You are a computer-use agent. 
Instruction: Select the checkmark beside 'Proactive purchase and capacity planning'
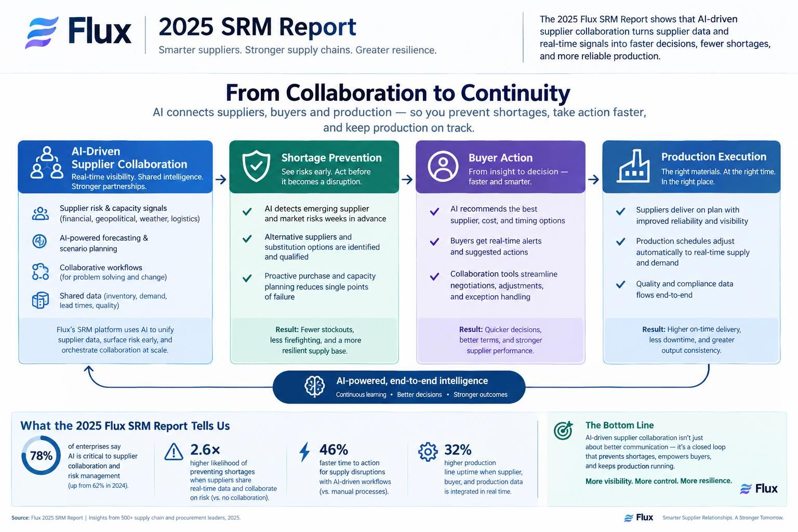pyautogui.click(x=247, y=278)
